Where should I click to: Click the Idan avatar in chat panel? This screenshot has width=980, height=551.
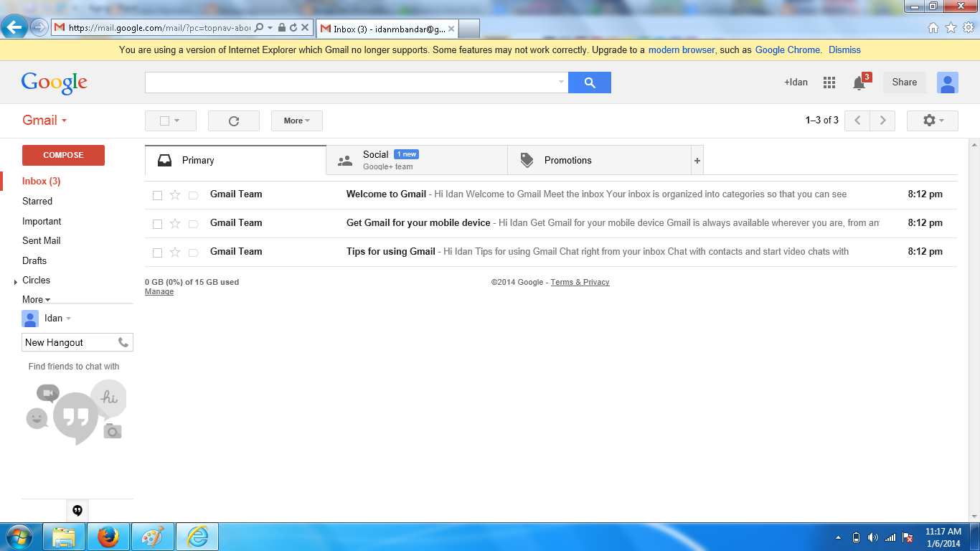click(30, 319)
